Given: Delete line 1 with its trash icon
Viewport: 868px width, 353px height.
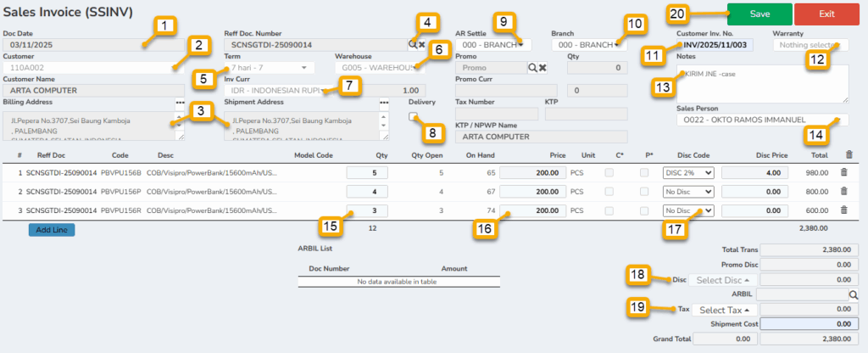Looking at the screenshot, I should pyautogui.click(x=843, y=172).
